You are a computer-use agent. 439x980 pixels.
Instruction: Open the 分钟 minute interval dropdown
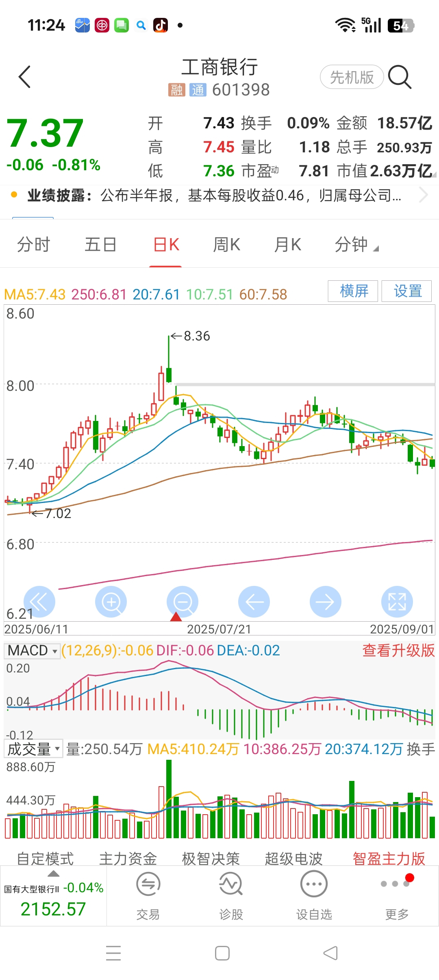click(356, 245)
